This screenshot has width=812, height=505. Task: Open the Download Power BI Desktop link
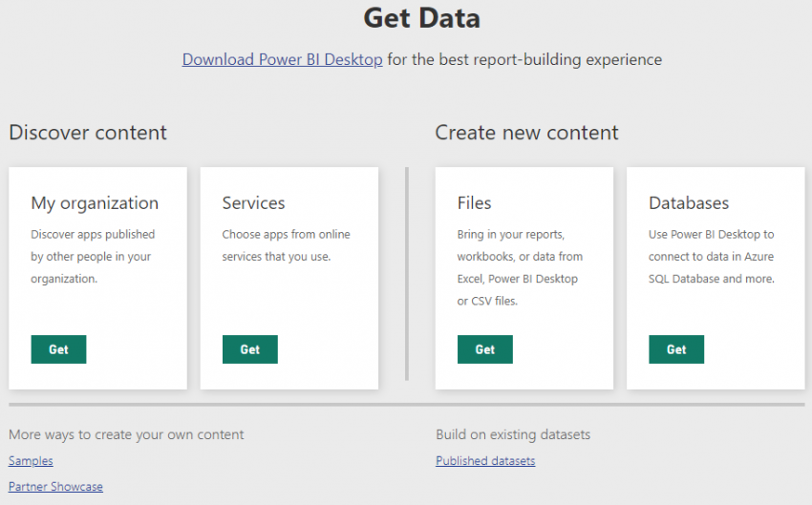click(282, 59)
